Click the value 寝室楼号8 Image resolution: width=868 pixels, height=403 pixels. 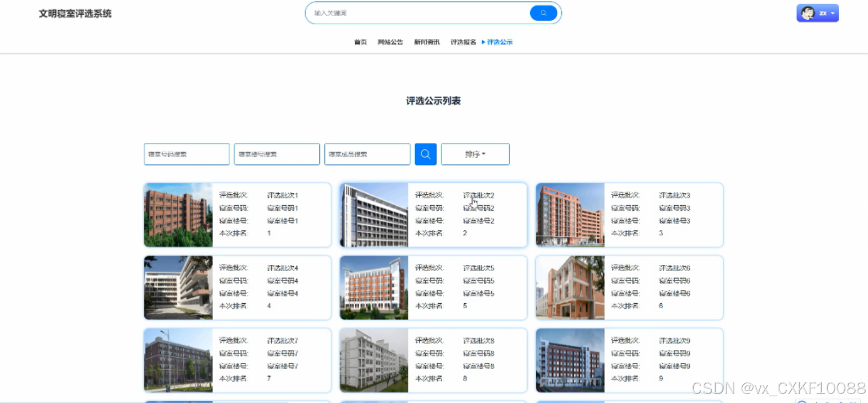coord(479,366)
